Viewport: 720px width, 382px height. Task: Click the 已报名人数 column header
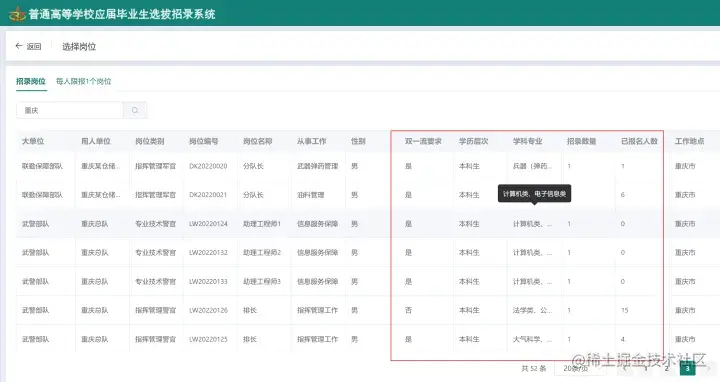point(639,141)
